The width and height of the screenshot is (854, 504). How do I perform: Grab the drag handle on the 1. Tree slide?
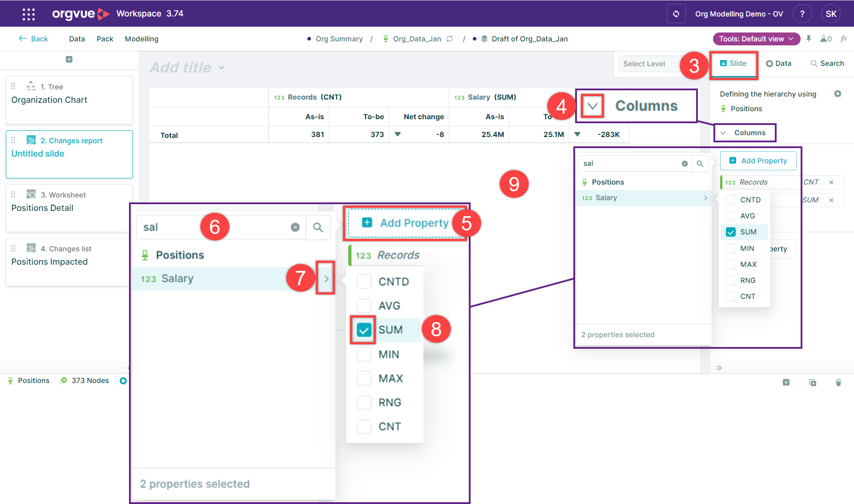[13, 86]
